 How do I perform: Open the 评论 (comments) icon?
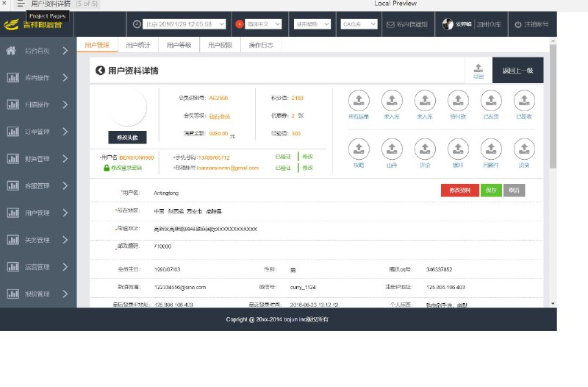click(425, 149)
